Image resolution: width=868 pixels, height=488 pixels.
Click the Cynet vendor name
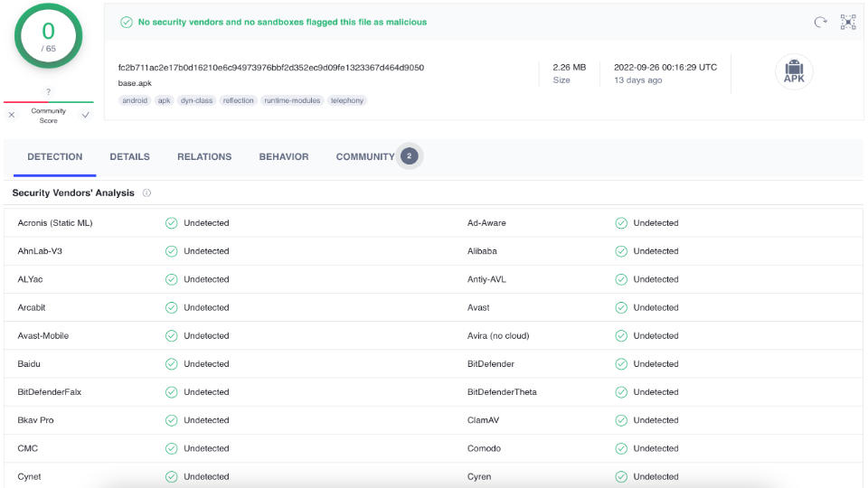(x=29, y=477)
